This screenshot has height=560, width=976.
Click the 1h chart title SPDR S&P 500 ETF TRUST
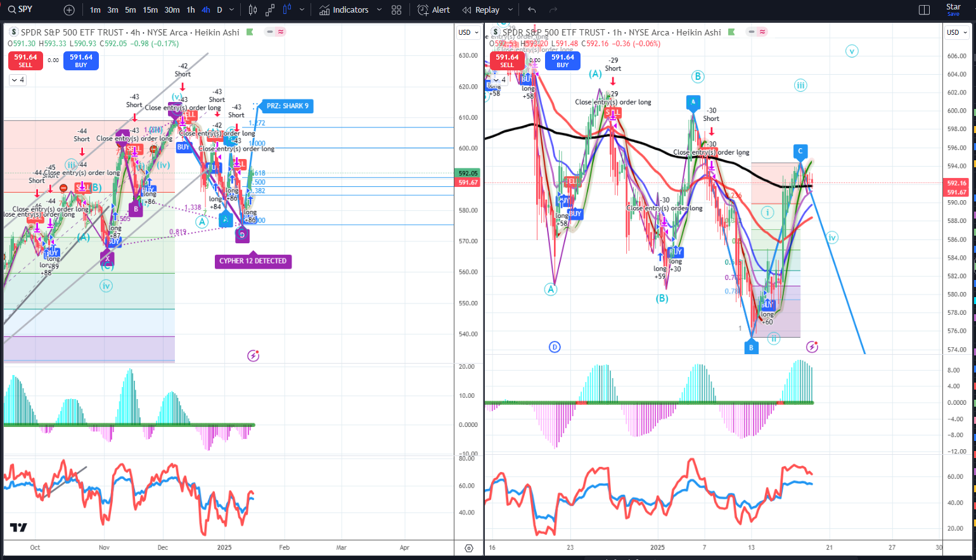point(554,32)
